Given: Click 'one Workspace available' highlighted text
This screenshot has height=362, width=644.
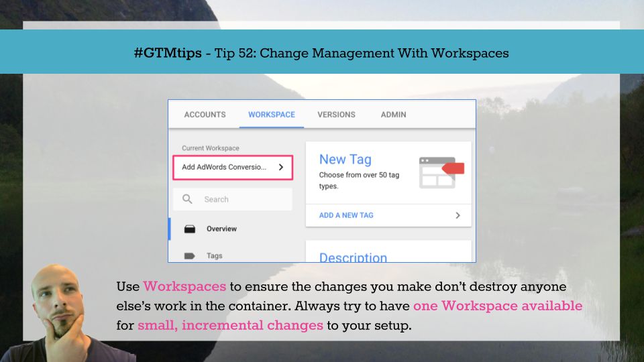Looking at the screenshot, I should pyautogui.click(x=498, y=306).
